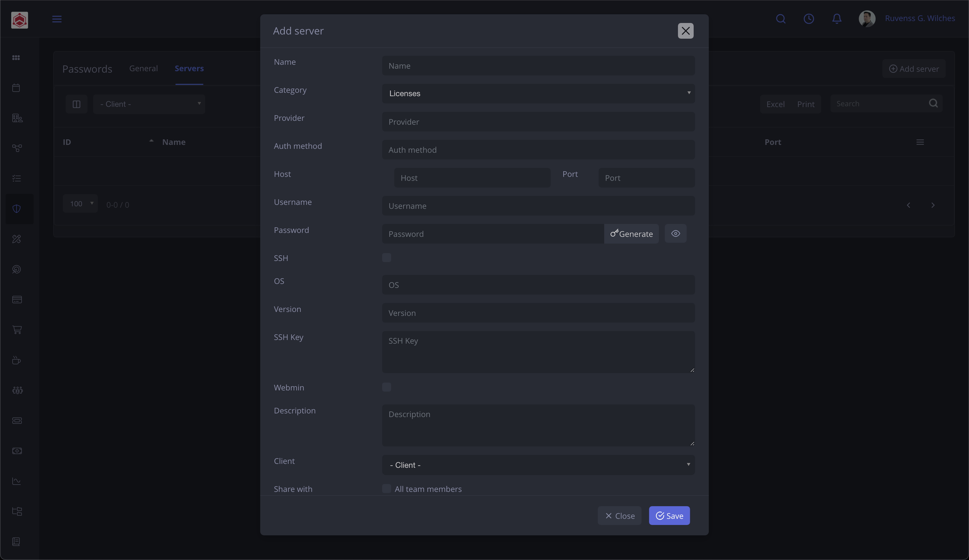Open the shield passwords icon in sidebar

17,209
